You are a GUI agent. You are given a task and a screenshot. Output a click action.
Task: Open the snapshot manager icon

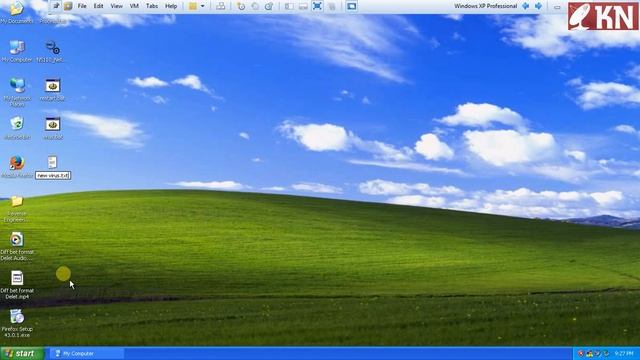[x=269, y=6]
